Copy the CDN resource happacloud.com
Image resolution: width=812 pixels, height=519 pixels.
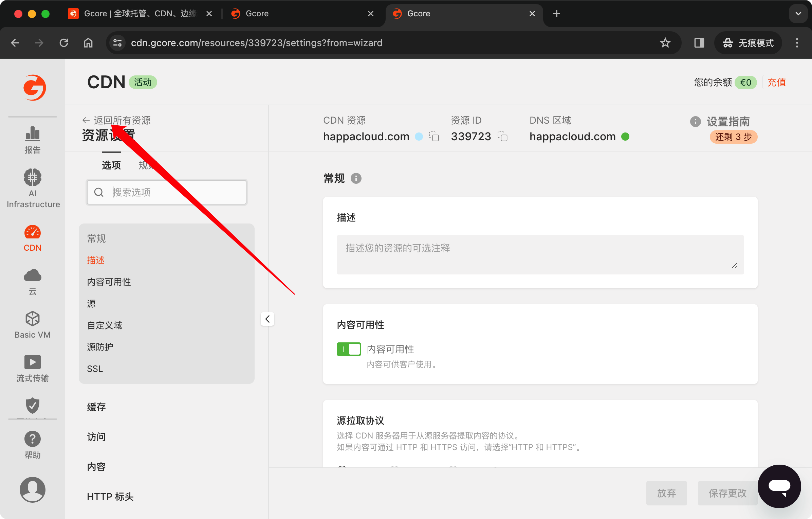pos(434,137)
